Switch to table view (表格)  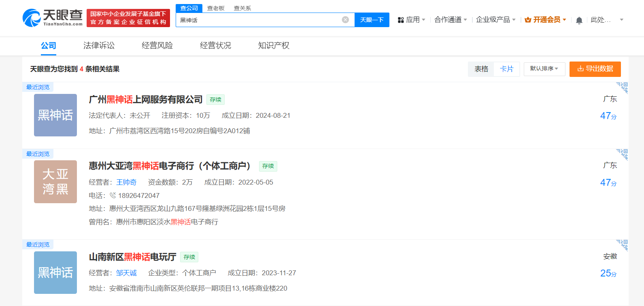(481, 69)
